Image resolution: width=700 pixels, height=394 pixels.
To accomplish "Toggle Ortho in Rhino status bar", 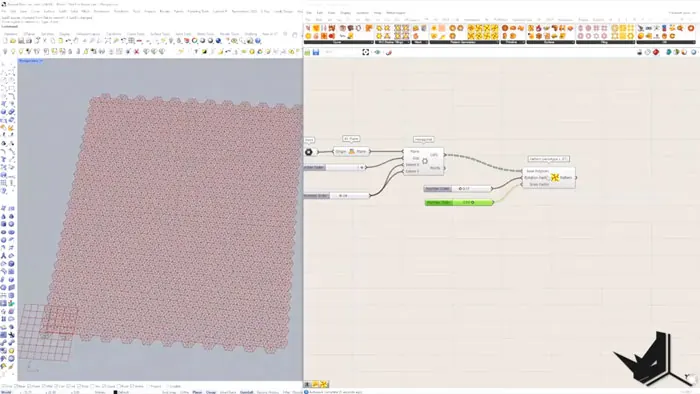I will (x=183, y=392).
